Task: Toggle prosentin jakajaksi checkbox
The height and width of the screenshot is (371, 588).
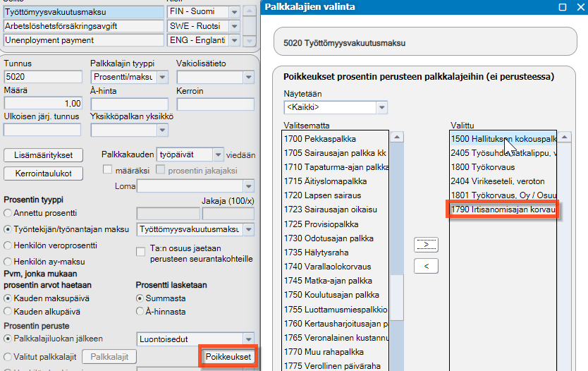Action: (x=161, y=170)
